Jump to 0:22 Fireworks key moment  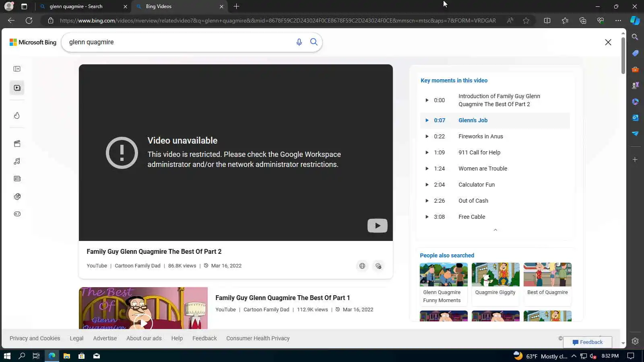(x=495, y=136)
